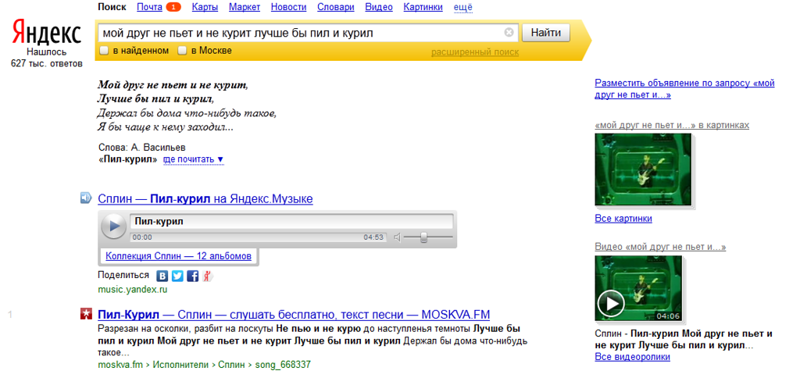Play the Пил-курил track
The image size is (800, 378).
(x=113, y=226)
